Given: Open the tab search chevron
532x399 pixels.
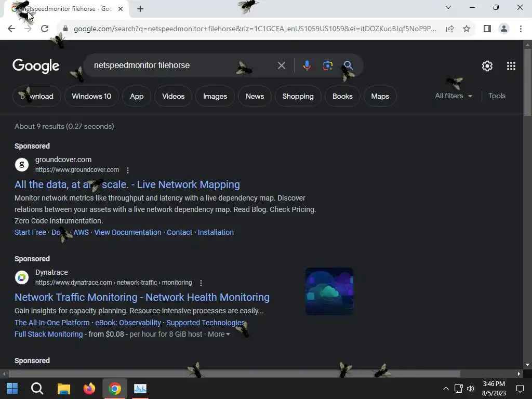Looking at the screenshot, I should 448,7.
